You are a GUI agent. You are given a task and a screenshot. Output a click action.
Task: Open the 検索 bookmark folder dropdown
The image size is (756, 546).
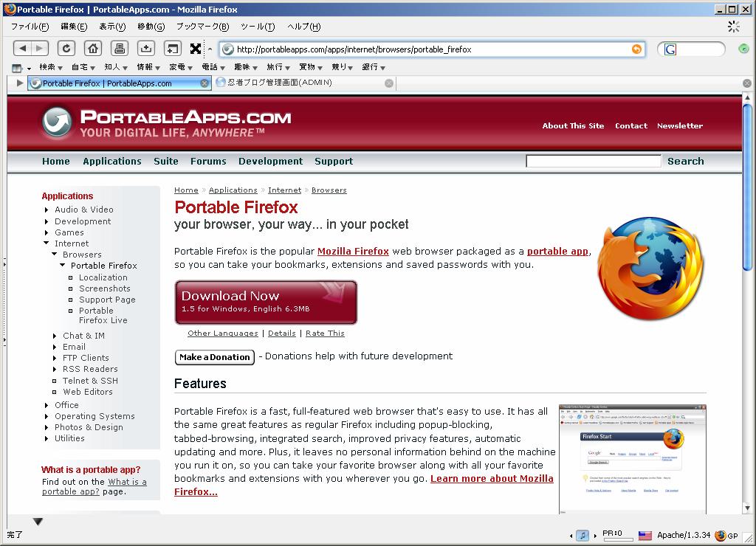pos(51,67)
